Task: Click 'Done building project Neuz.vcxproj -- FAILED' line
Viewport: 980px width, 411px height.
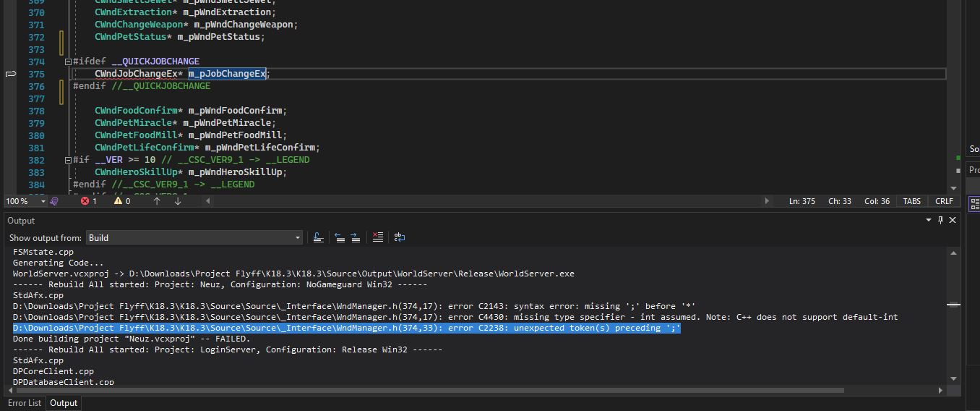Action: [132, 339]
